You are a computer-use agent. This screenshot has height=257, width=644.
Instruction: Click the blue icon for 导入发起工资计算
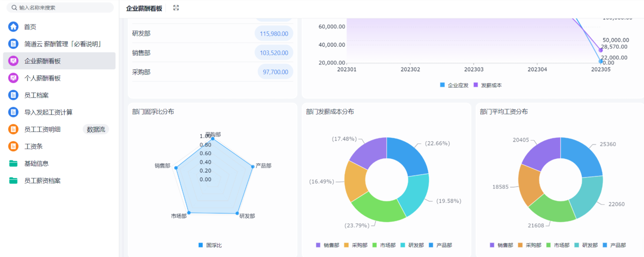13,112
